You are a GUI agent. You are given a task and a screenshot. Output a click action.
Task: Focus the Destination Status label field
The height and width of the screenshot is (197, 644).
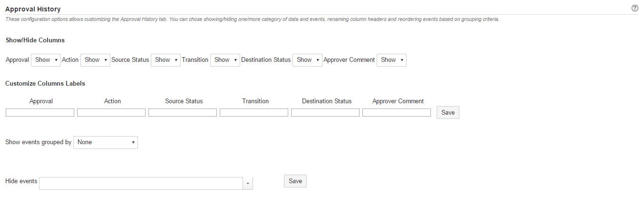click(325, 113)
